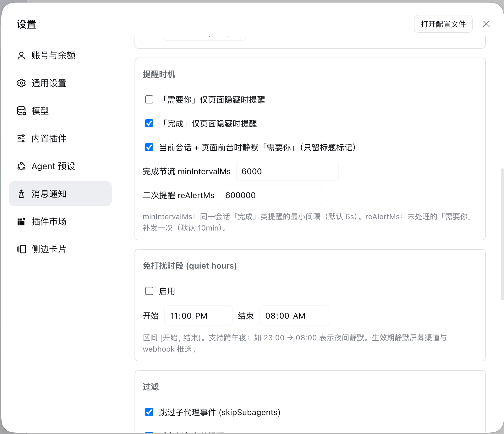Open the 侧边卡片 section
This screenshot has height=434, width=504.
click(60, 249)
